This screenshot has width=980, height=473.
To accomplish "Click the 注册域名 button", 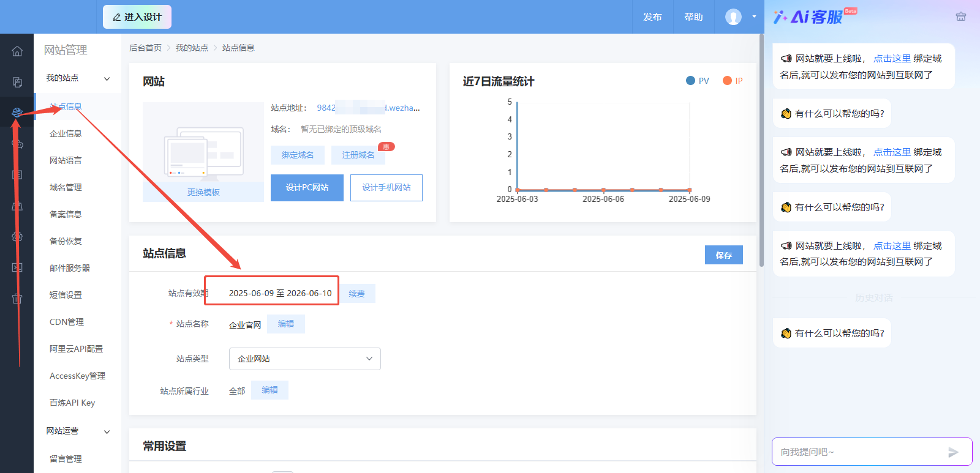I will point(358,155).
